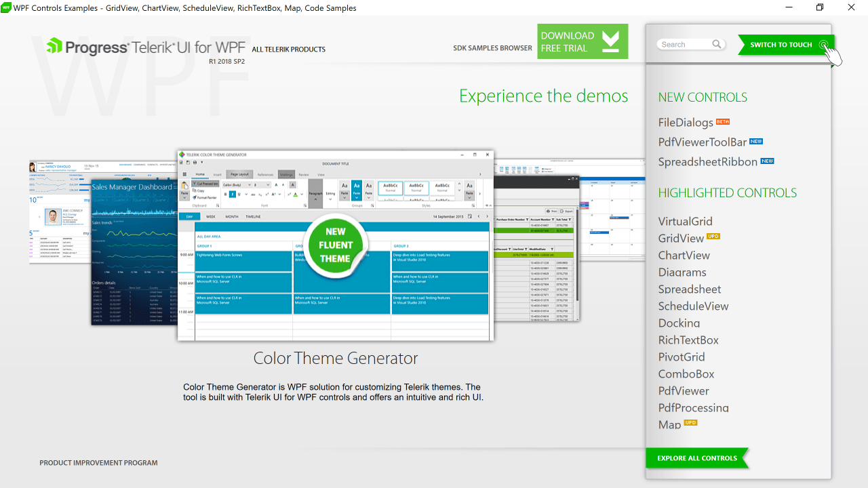
Task: Open the Diagrams control
Action: [682, 272]
